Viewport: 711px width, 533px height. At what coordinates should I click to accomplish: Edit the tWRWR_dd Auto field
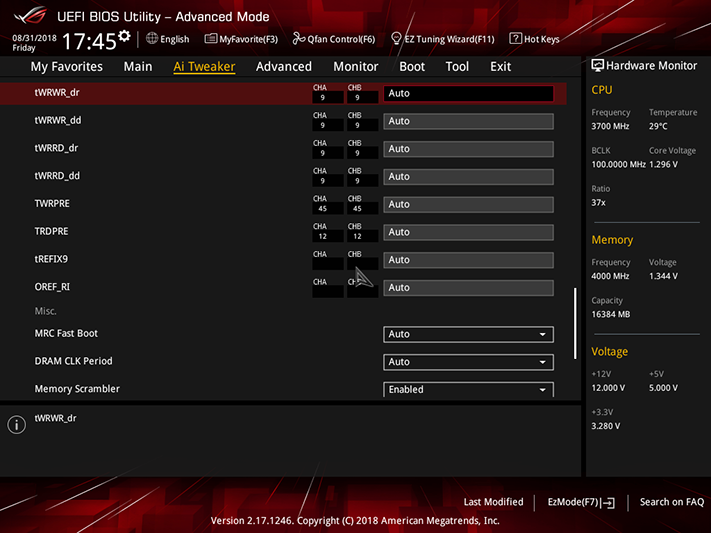coord(468,121)
